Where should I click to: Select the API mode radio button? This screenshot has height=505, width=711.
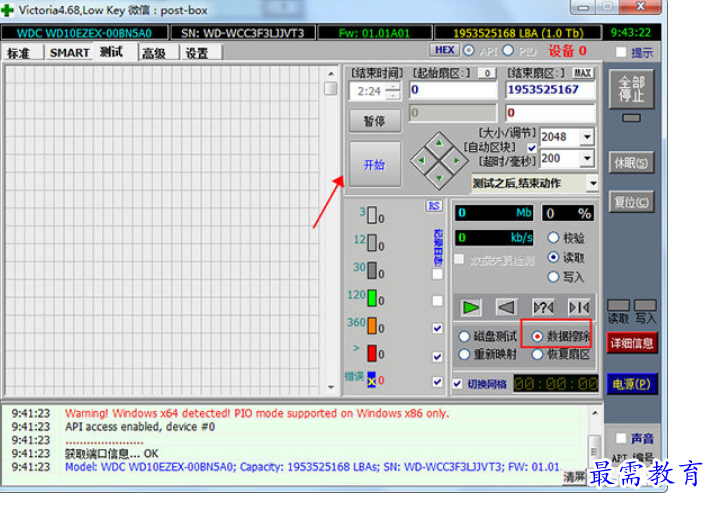click(x=468, y=50)
